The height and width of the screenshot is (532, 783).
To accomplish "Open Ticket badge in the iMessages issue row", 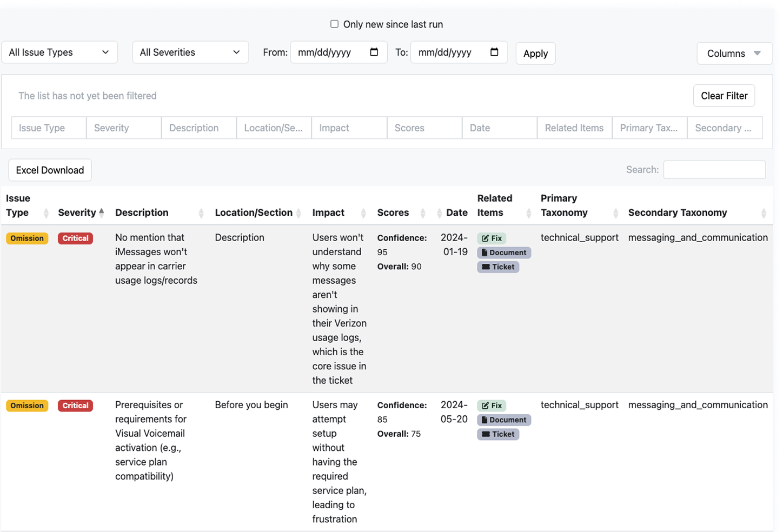I will click(x=498, y=267).
